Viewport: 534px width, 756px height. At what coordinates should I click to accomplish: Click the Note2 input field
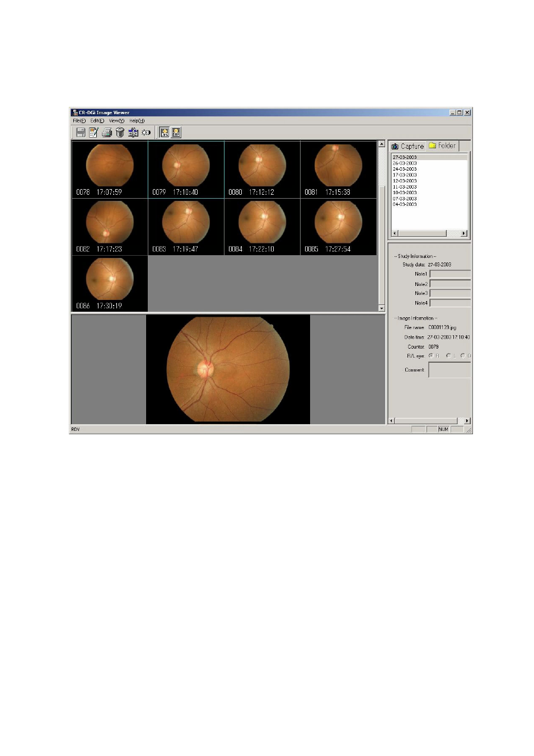(450, 284)
